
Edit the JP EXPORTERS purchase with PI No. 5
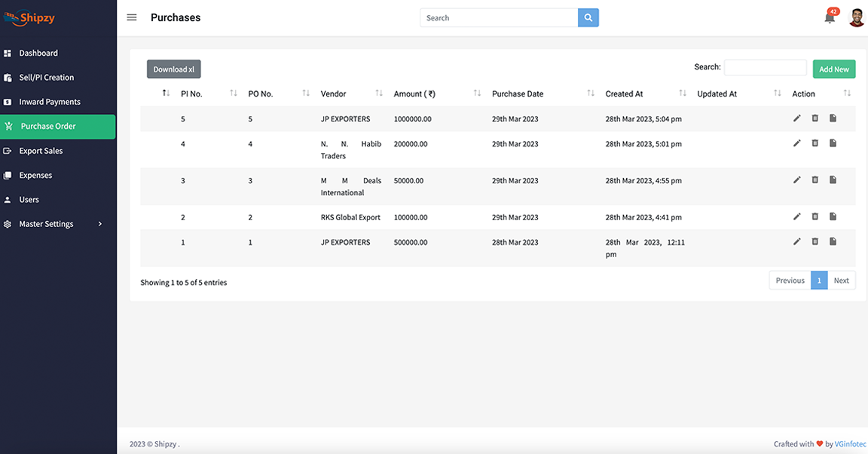(796, 118)
